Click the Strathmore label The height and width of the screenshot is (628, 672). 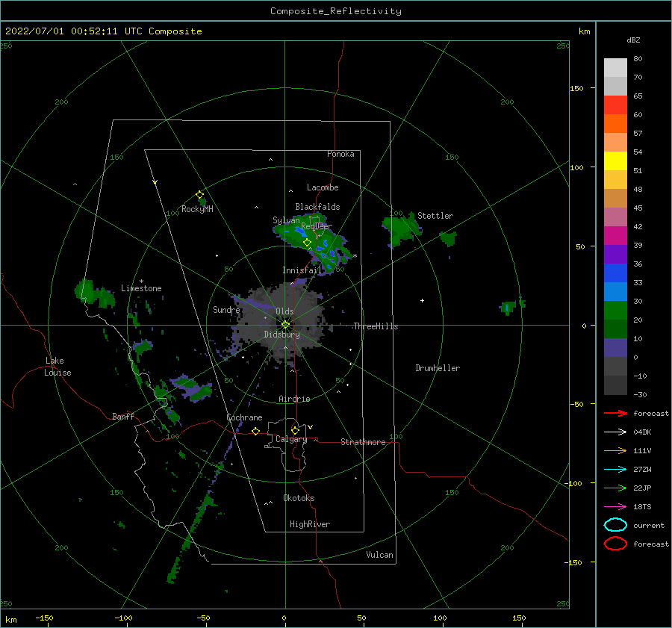point(363,442)
